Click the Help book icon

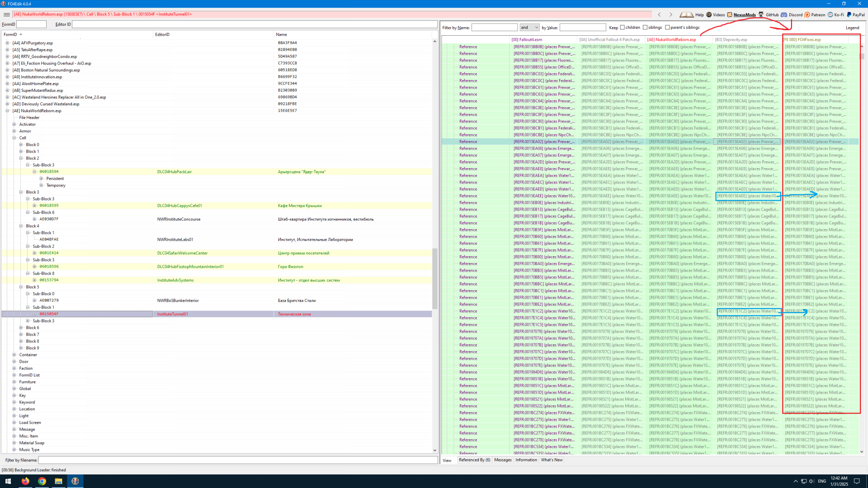(x=686, y=14)
